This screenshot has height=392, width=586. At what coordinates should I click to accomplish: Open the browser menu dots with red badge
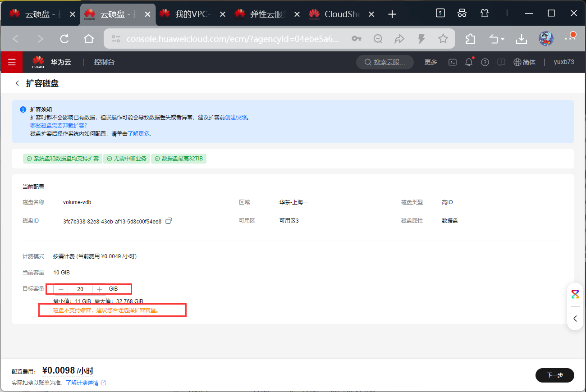coord(570,38)
